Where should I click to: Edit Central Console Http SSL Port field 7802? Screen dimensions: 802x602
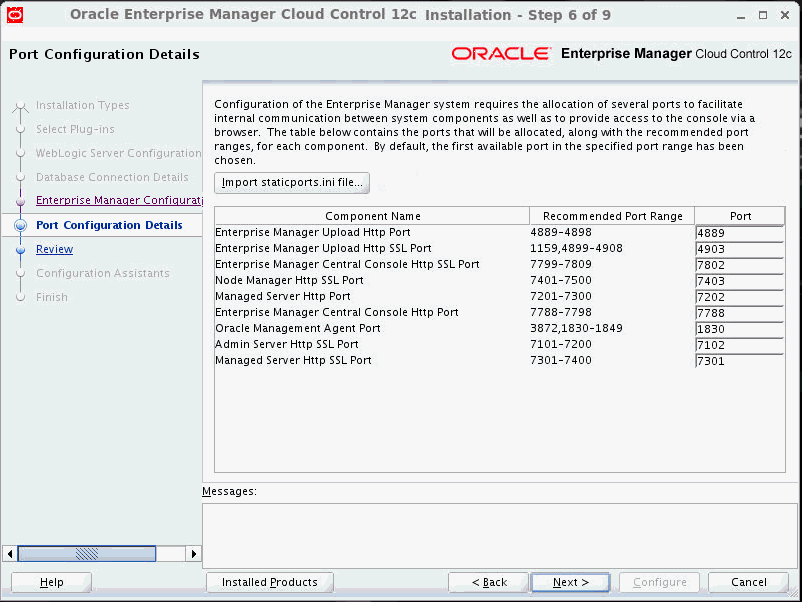(740, 265)
